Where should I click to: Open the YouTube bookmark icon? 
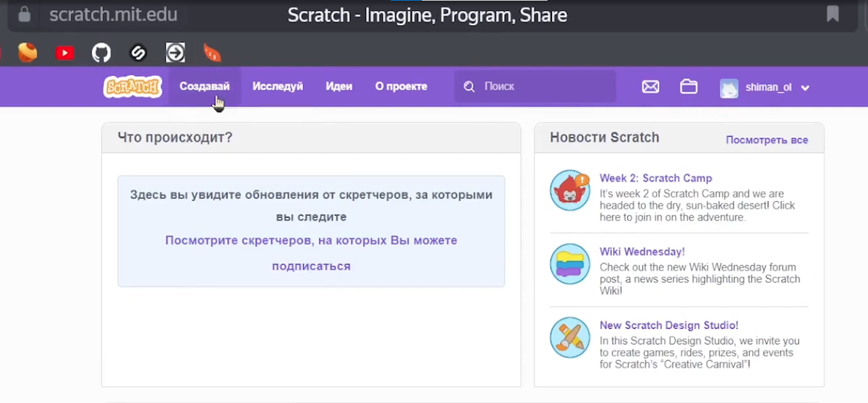[x=64, y=53]
